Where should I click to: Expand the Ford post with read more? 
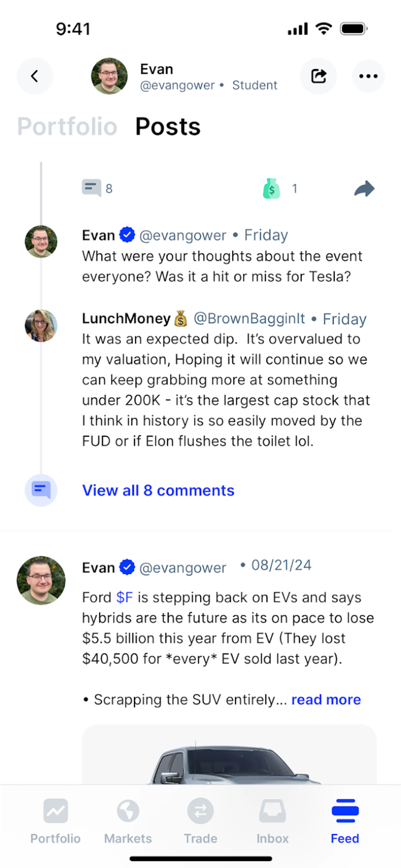(326, 700)
